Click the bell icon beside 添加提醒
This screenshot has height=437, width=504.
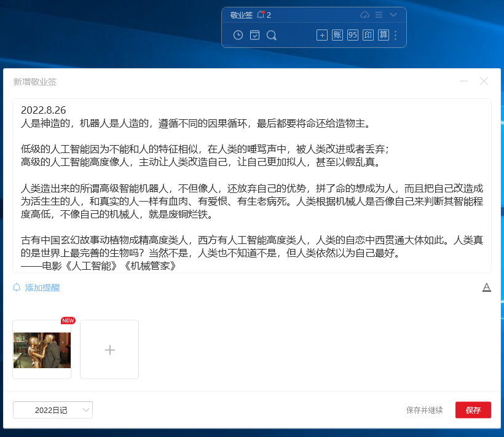pos(17,287)
